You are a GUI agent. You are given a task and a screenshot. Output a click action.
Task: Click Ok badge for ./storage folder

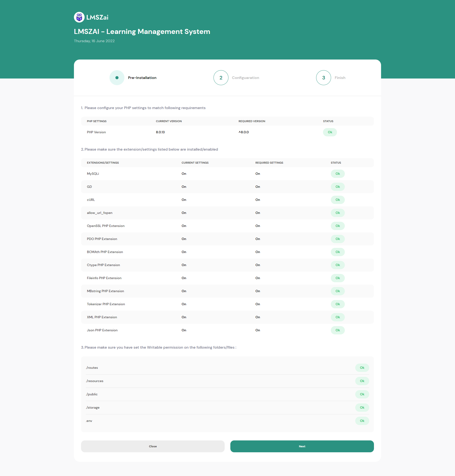click(x=362, y=407)
